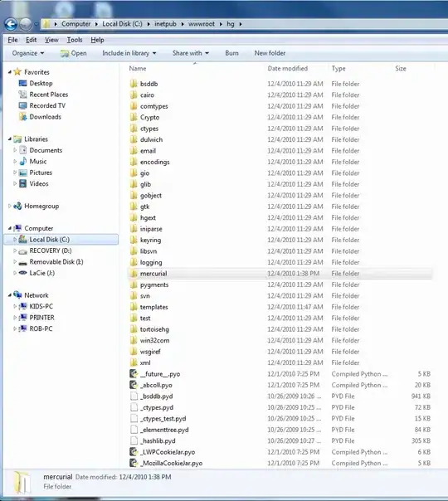Select the tortoisehg folder icon

click(134, 329)
